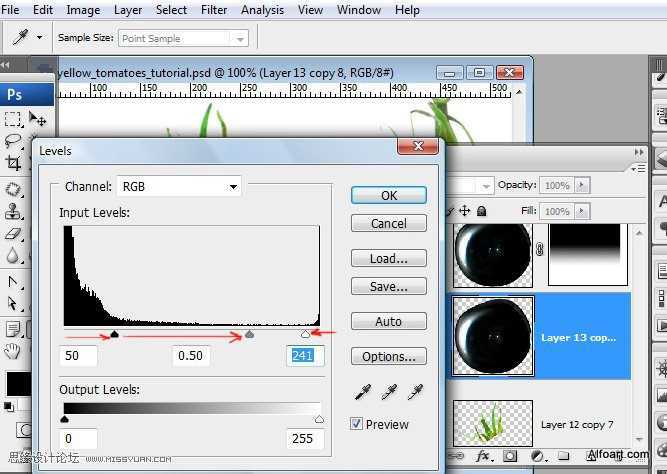Open the Analysis menu
Viewport: 667px width, 474px height.
pyautogui.click(x=262, y=10)
